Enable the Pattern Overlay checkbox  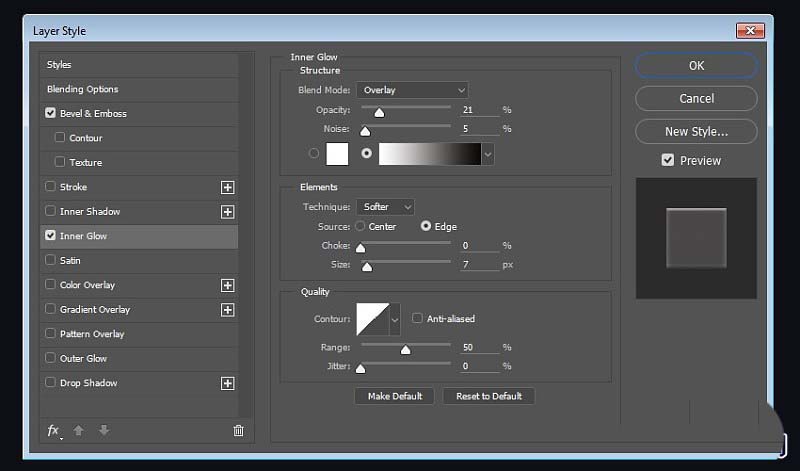(x=50, y=333)
